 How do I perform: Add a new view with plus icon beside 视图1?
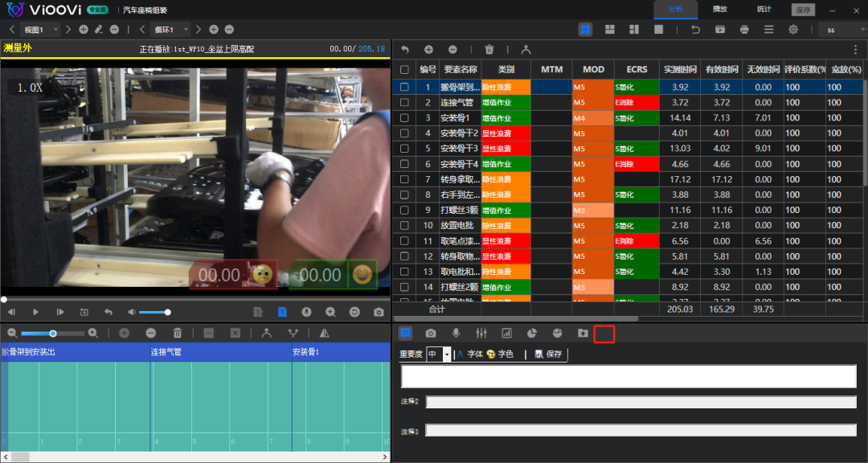(x=83, y=30)
